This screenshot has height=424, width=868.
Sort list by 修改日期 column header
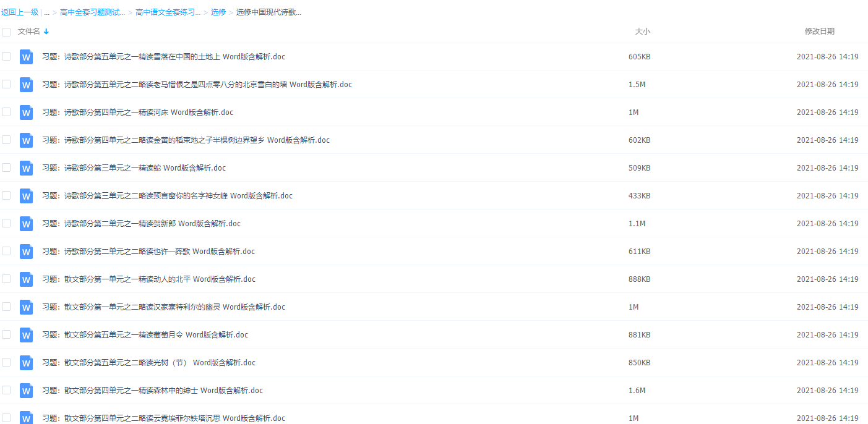pos(819,32)
